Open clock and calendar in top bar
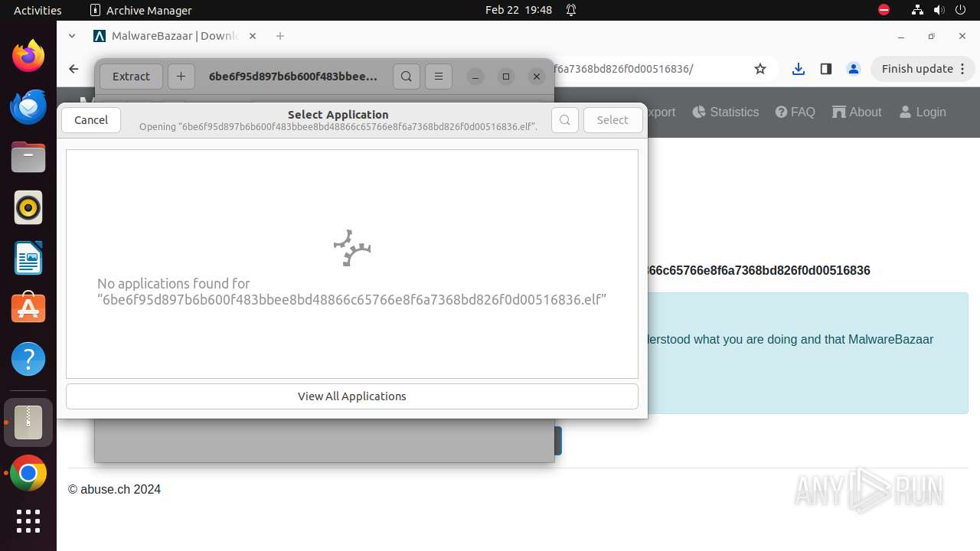 point(518,10)
